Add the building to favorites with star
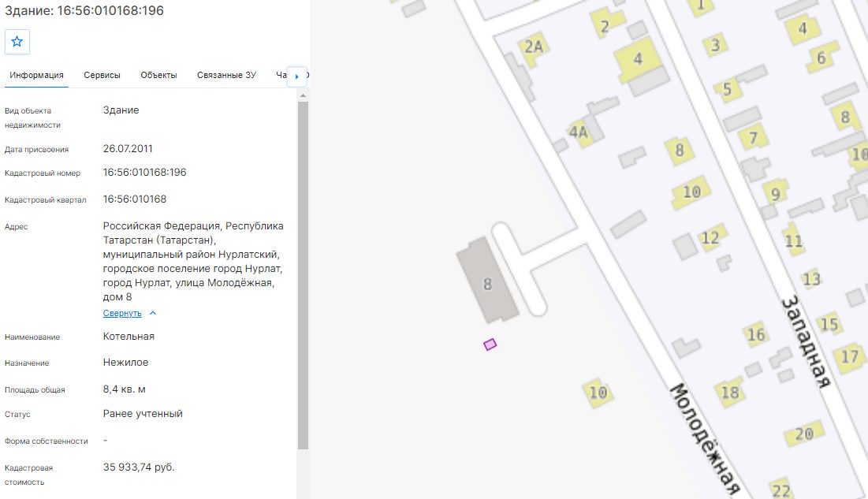 coord(17,42)
